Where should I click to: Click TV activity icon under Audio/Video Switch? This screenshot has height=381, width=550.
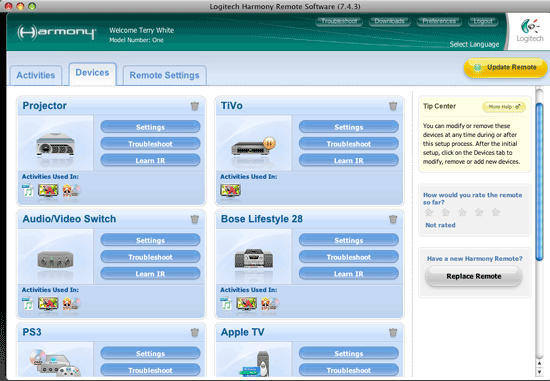[x=48, y=304]
